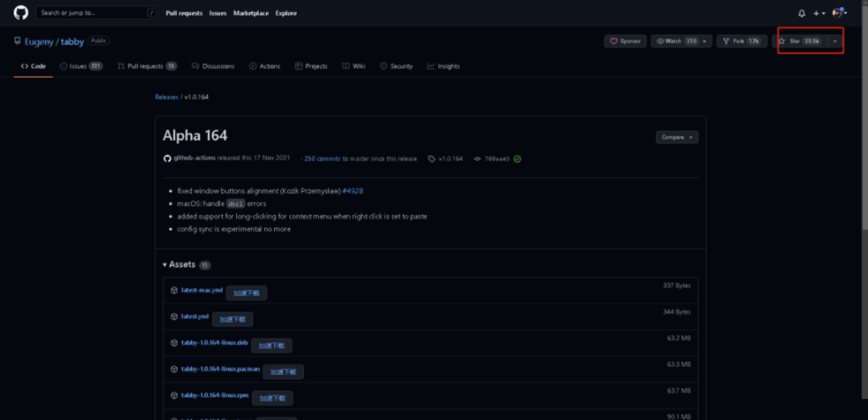Open the notifications bell
This screenshot has height=420, width=868.
(801, 14)
